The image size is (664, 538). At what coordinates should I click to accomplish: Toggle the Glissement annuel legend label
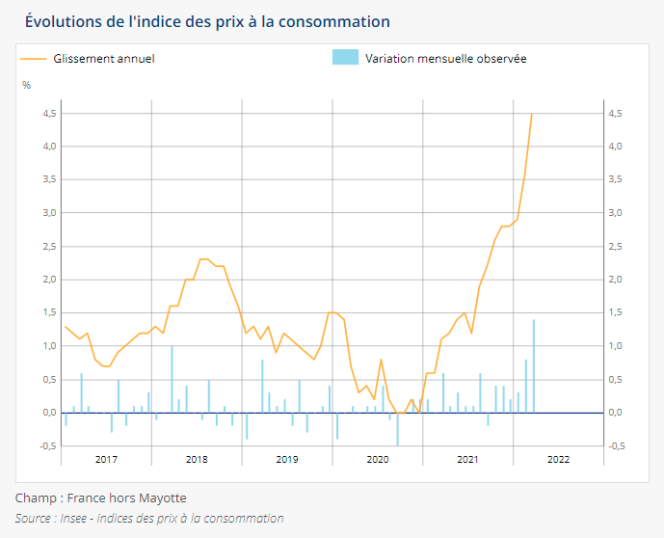point(103,59)
